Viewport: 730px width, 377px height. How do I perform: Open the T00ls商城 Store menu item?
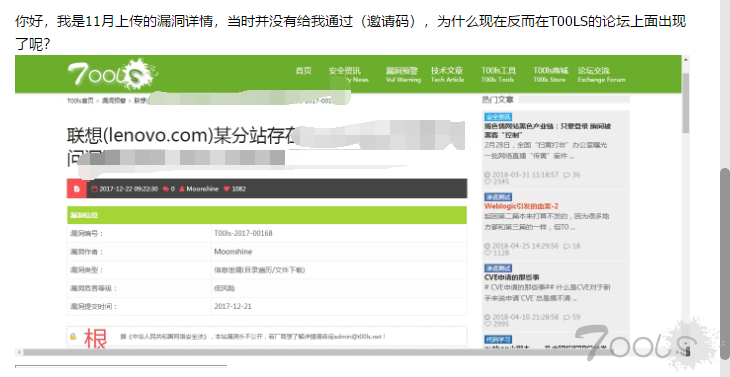[551, 74]
